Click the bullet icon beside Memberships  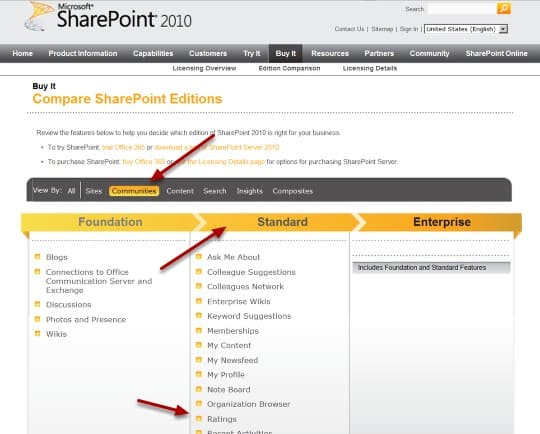point(199,330)
